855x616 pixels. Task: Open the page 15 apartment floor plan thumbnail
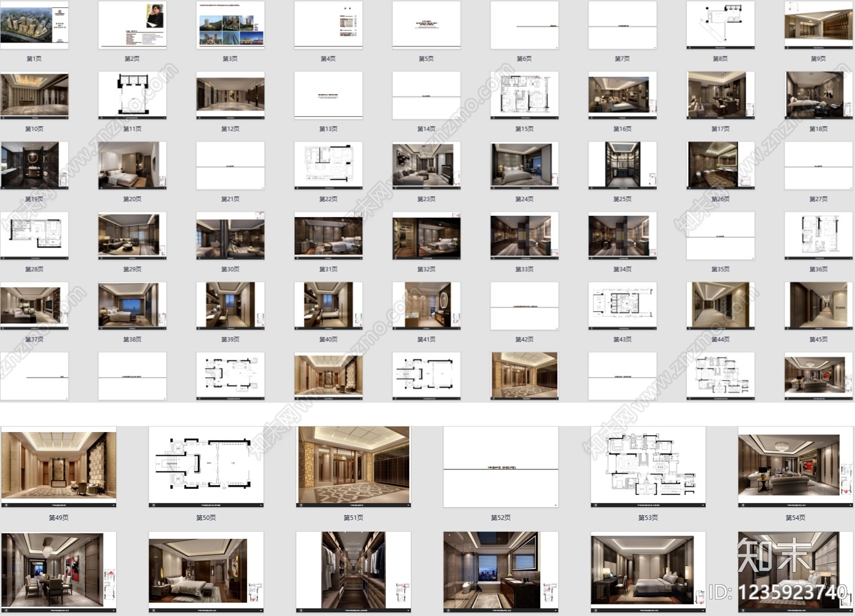click(524, 95)
